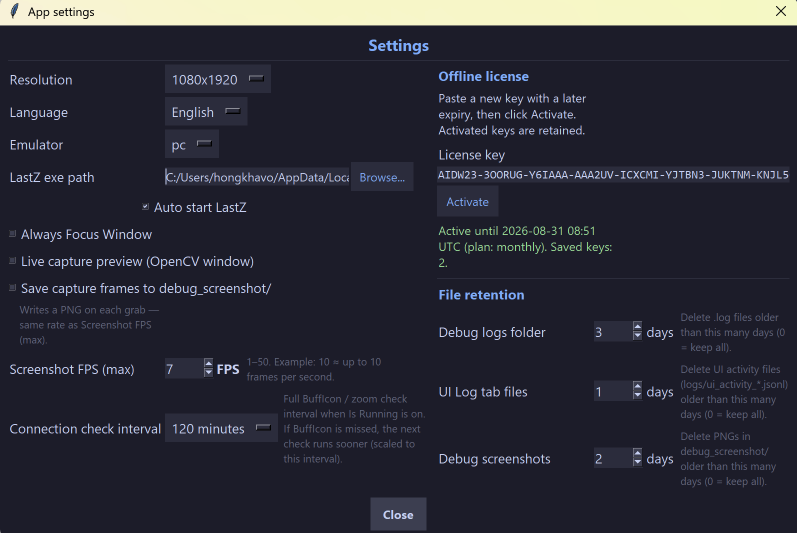Close the App settings window with X

point(781,11)
